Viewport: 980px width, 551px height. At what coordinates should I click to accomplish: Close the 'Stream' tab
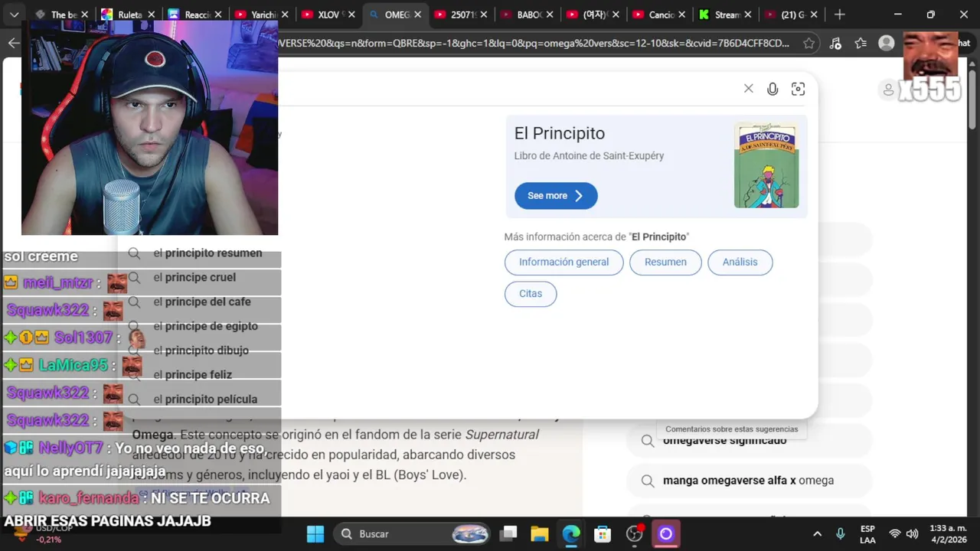[x=747, y=15]
